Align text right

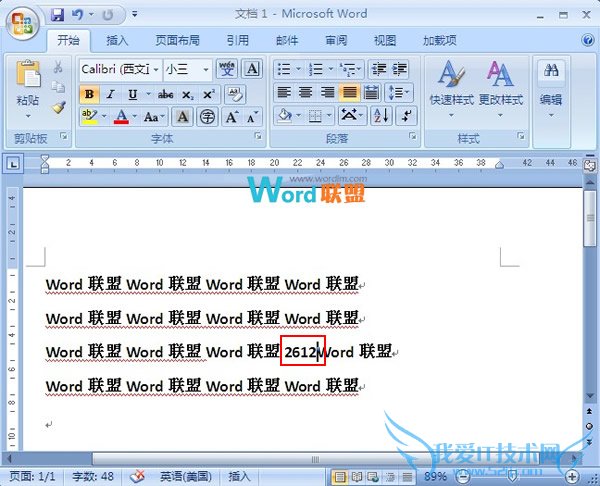point(327,92)
